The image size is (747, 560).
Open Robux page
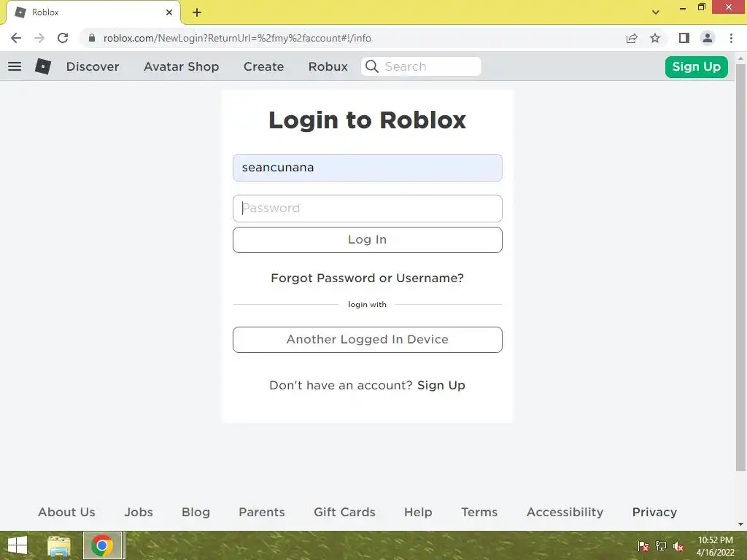328,66
